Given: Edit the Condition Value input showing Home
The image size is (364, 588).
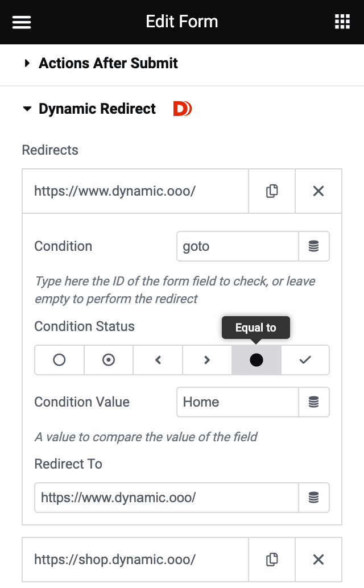Looking at the screenshot, I should 237,402.
